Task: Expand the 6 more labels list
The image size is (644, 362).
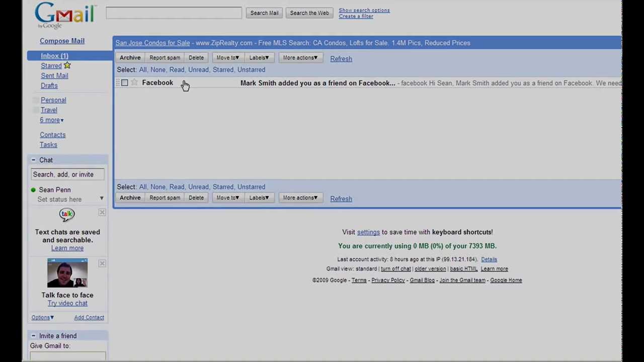Action: pyautogui.click(x=52, y=120)
